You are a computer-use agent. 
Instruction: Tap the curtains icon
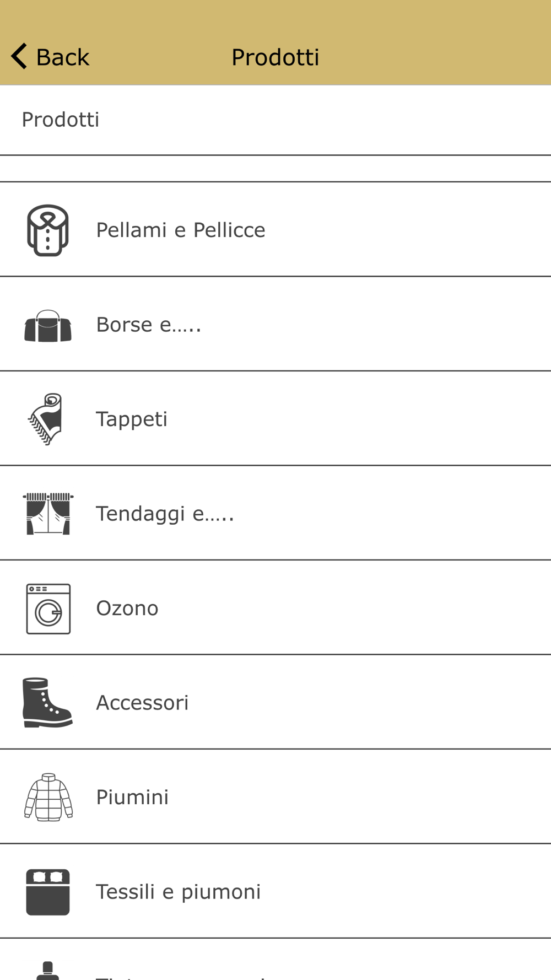pos(48,514)
